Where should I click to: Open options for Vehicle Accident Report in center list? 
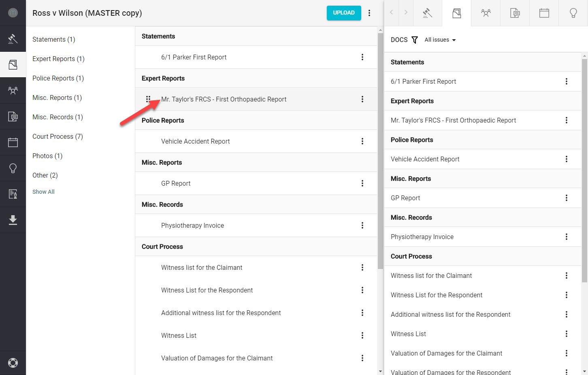pyautogui.click(x=362, y=141)
